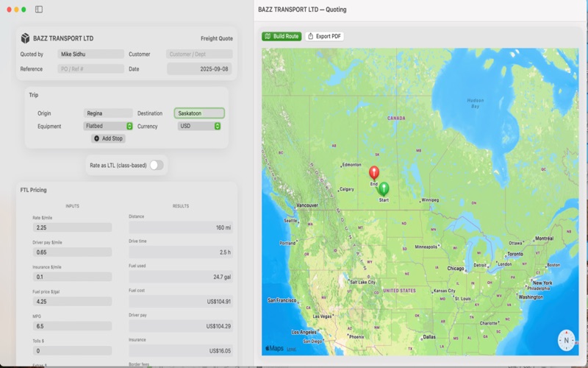The width and height of the screenshot is (588, 368).
Task: Click the Destination Saskatoon field
Action: click(x=199, y=113)
